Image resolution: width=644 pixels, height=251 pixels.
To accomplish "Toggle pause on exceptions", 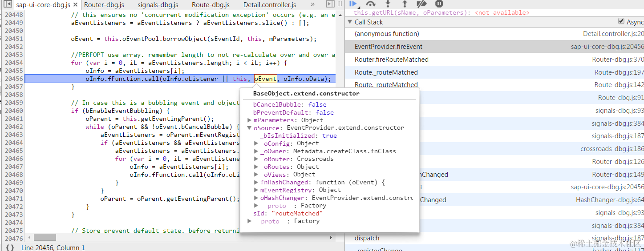I will coord(439,4).
